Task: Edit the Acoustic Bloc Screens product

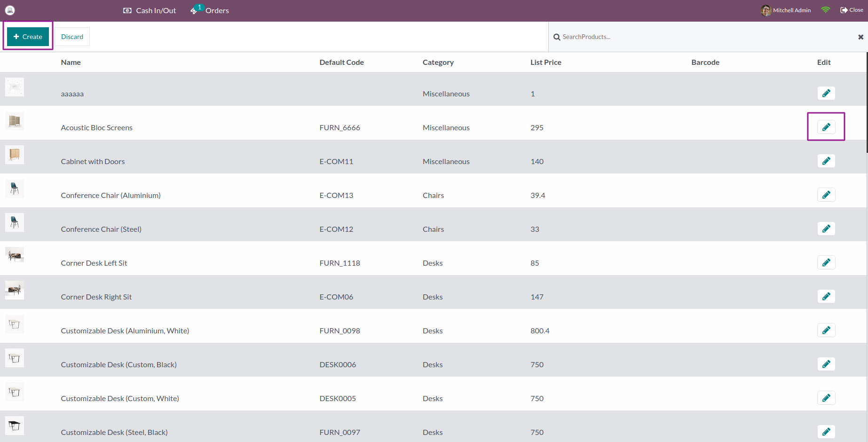Action: click(826, 127)
